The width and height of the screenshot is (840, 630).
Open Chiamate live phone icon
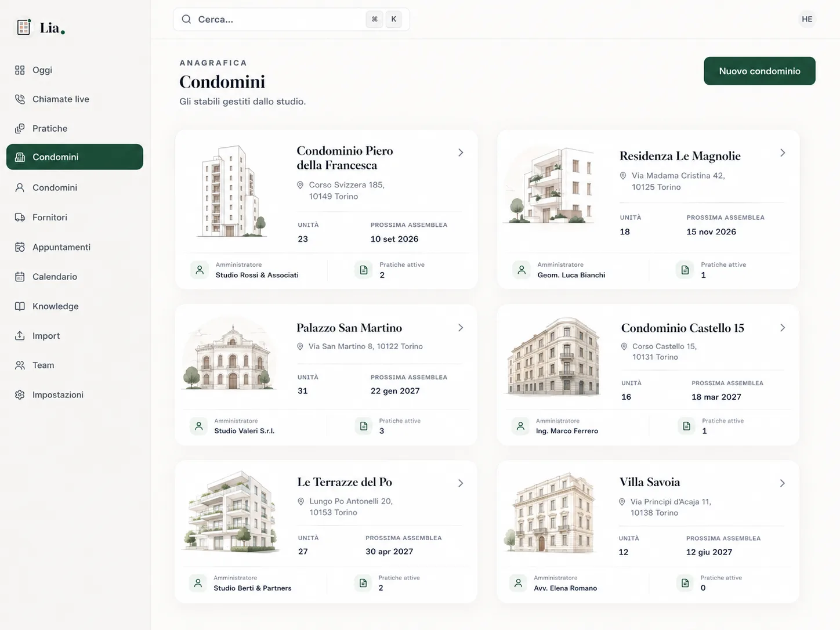[20, 99]
